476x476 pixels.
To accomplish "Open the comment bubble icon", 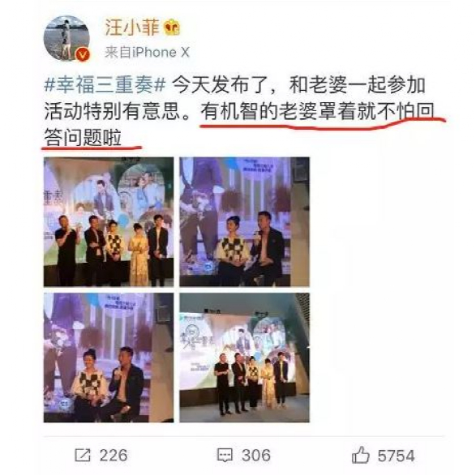I will [x=225, y=455].
